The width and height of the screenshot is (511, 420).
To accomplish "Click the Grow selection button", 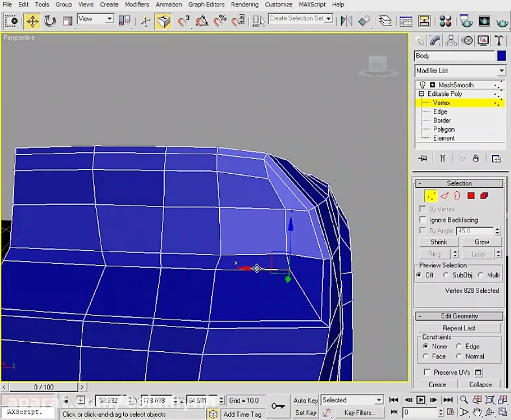I will [x=482, y=241].
